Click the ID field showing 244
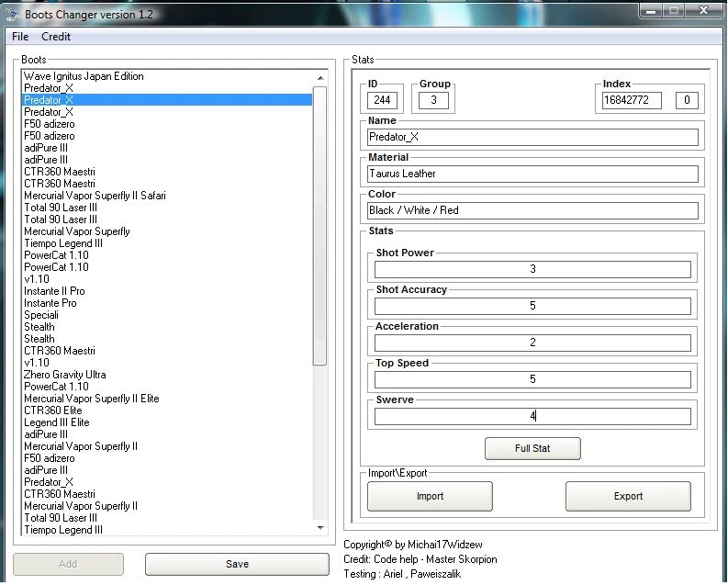The image size is (728, 585). 382,100
